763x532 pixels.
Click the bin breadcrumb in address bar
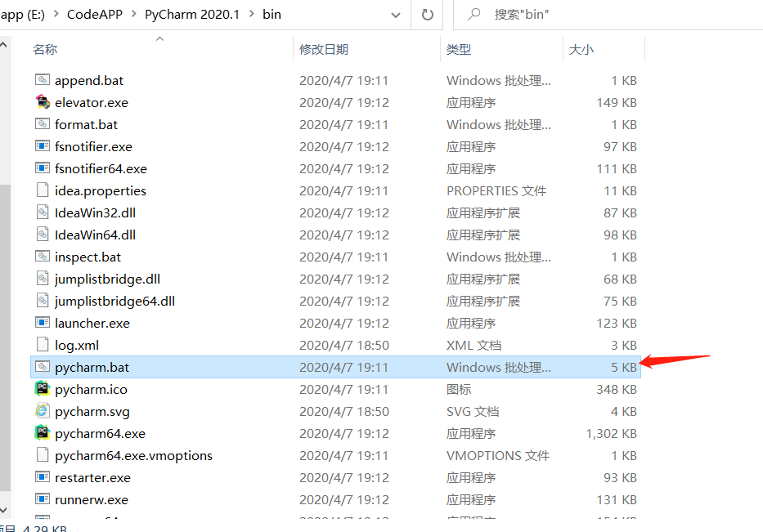click(272, 15)
